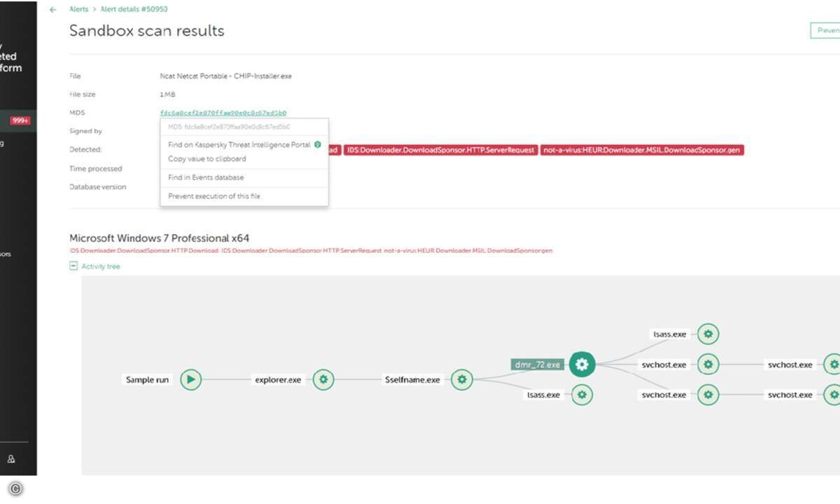Click the Alert details #50950 breadcrumb
Screen dimensions: 840x504
(134, 10)
